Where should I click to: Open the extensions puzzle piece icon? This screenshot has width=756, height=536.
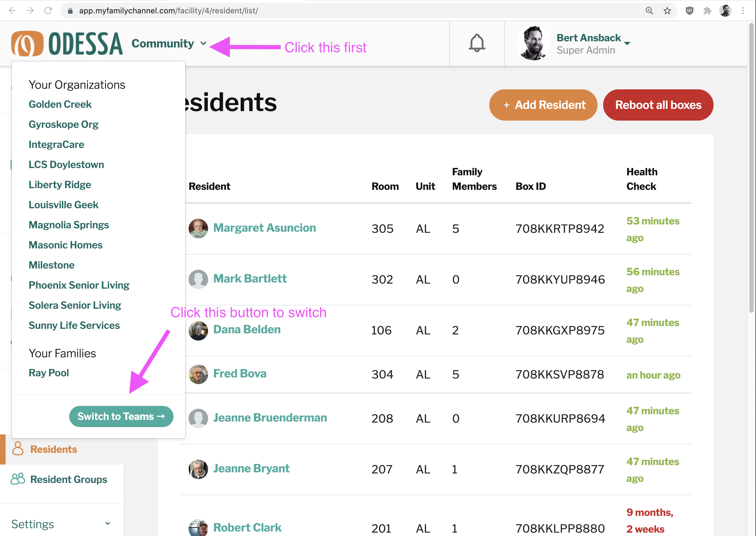[707, 11]
